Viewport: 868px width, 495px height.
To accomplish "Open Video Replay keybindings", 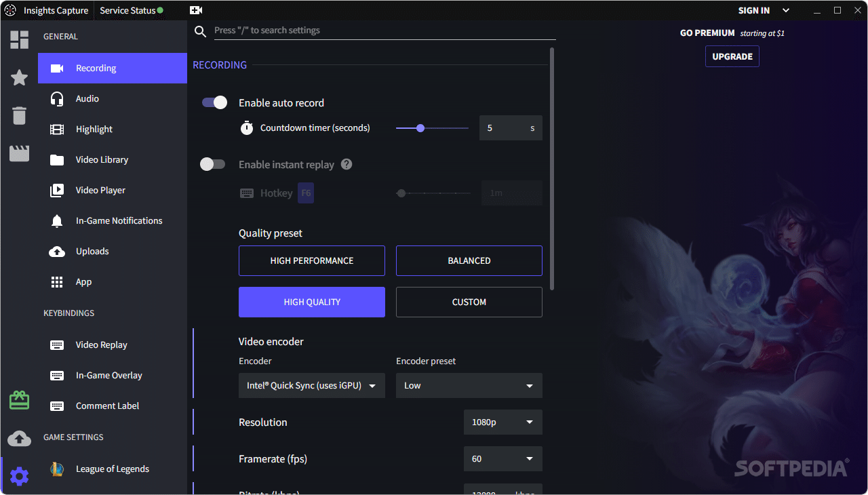I will [x=113, y=344].
